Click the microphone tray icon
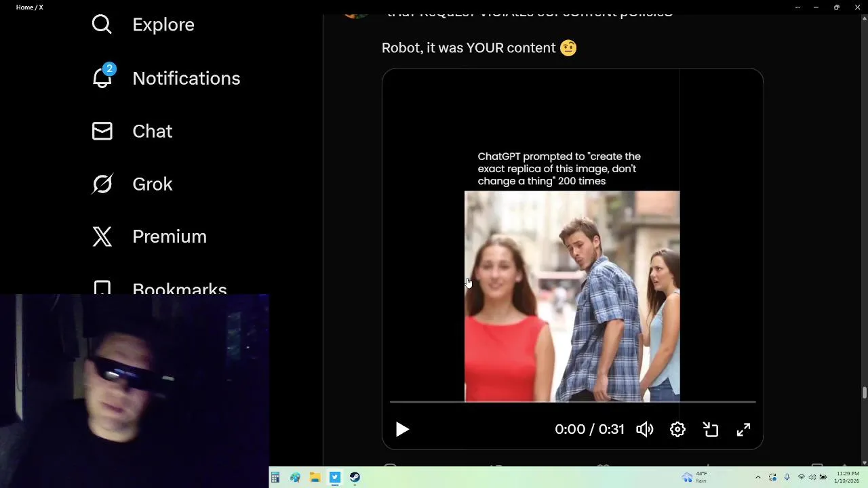 point(787,478)
